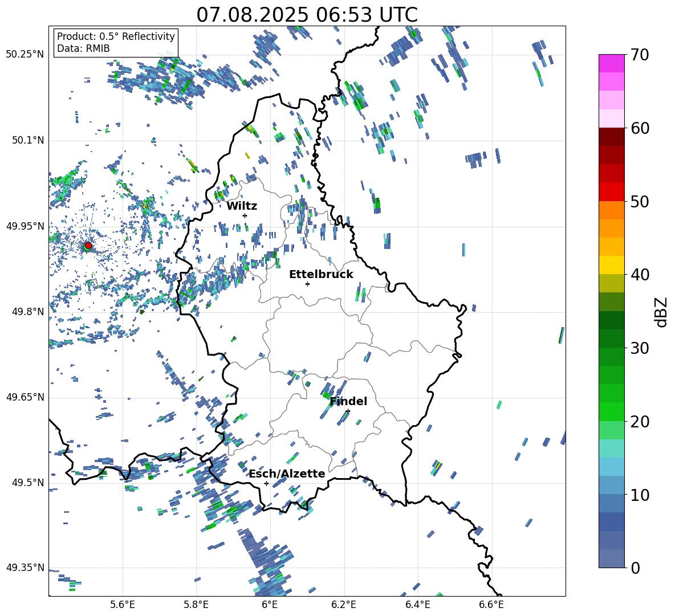Click the bright red colorbar segment at 50
The height and width of the screenshot is (616, 675).
point(611,192)
